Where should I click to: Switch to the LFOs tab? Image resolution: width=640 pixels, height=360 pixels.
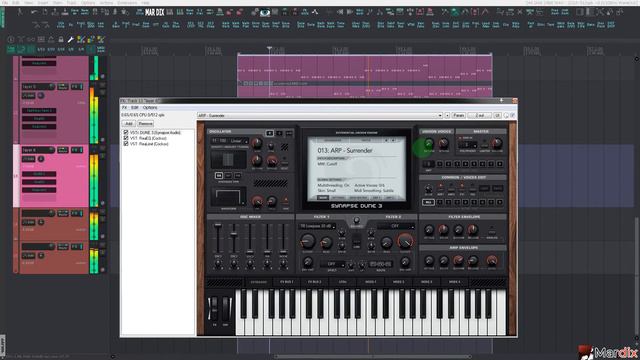click(x=343, y=282)
